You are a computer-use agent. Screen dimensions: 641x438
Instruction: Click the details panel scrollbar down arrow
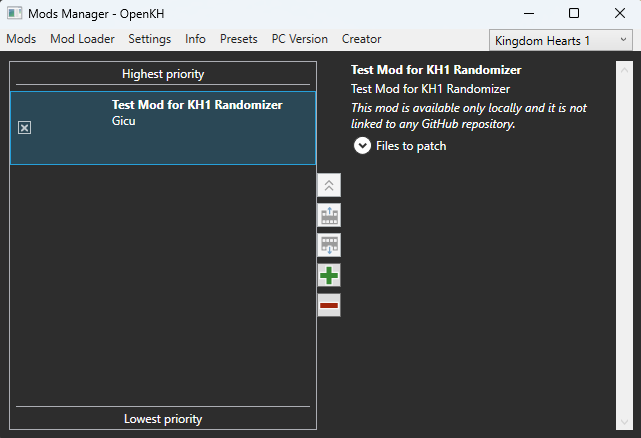tap(624, 422)
